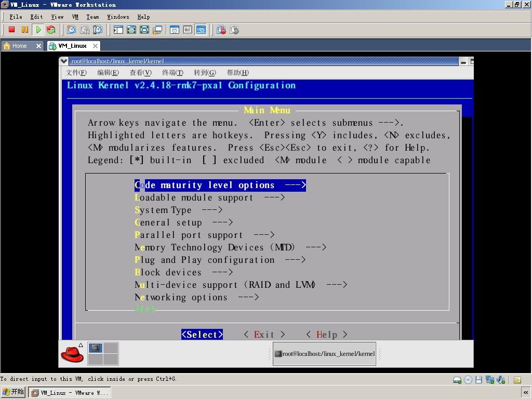
Task: Open the View menu in VMware
Action: 57,17
